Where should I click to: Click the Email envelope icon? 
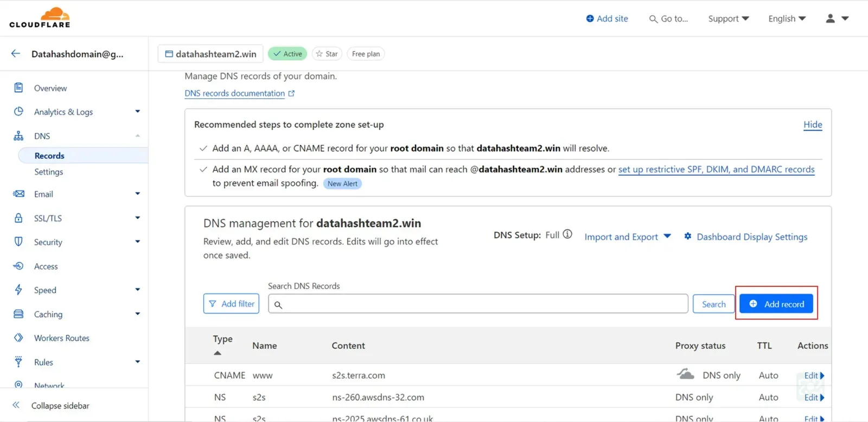[18, 194]
